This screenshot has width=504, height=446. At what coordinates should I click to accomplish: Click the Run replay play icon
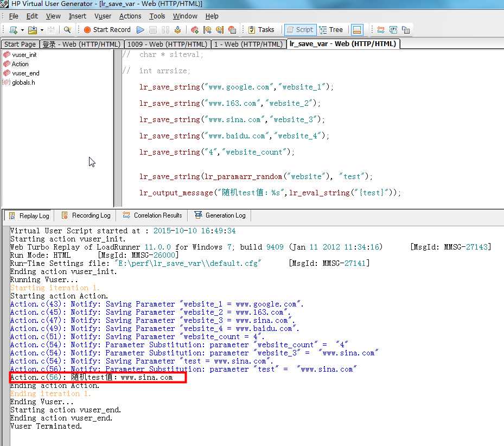tap(140, 30)
